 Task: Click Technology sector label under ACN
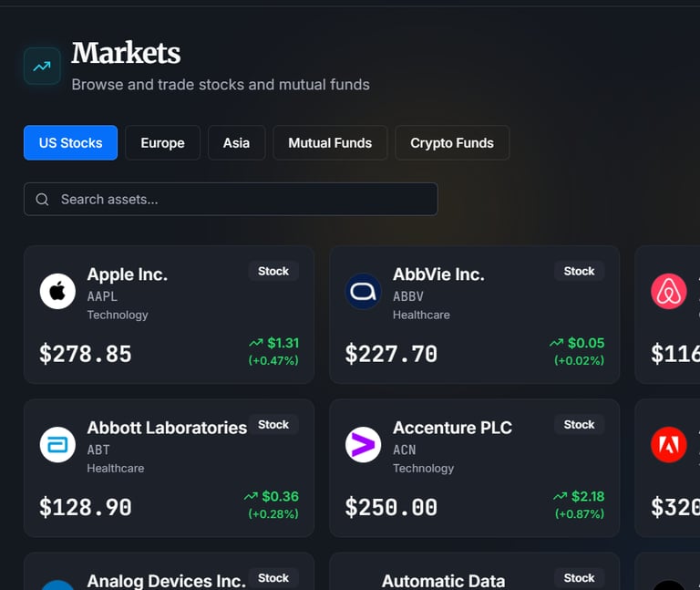[x=423, y=468]
